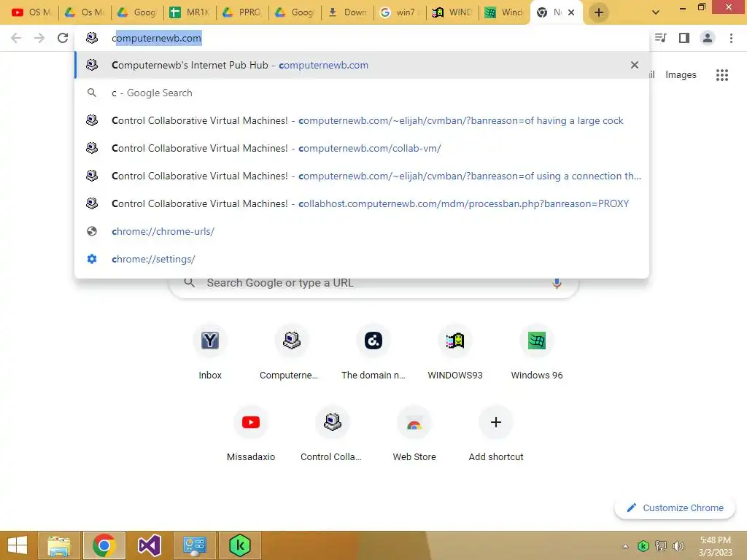
Task: Open File Explorer from the taskbar
Action: tap(58, 545)
